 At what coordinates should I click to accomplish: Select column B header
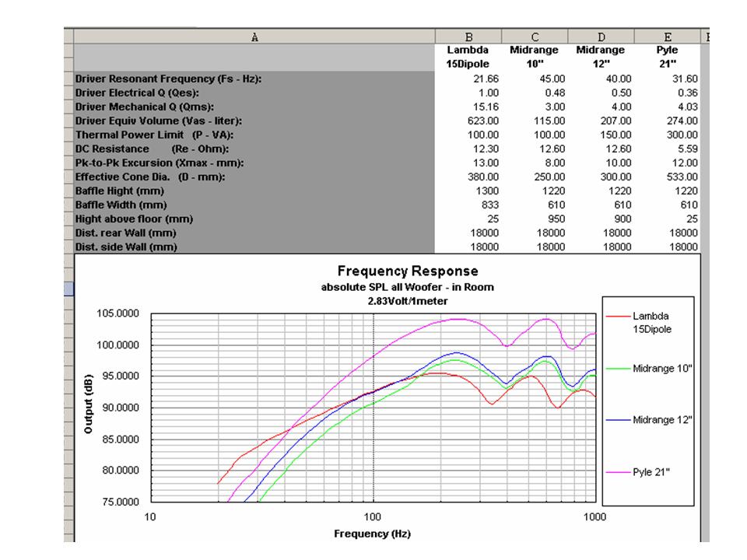pos(468,37)
